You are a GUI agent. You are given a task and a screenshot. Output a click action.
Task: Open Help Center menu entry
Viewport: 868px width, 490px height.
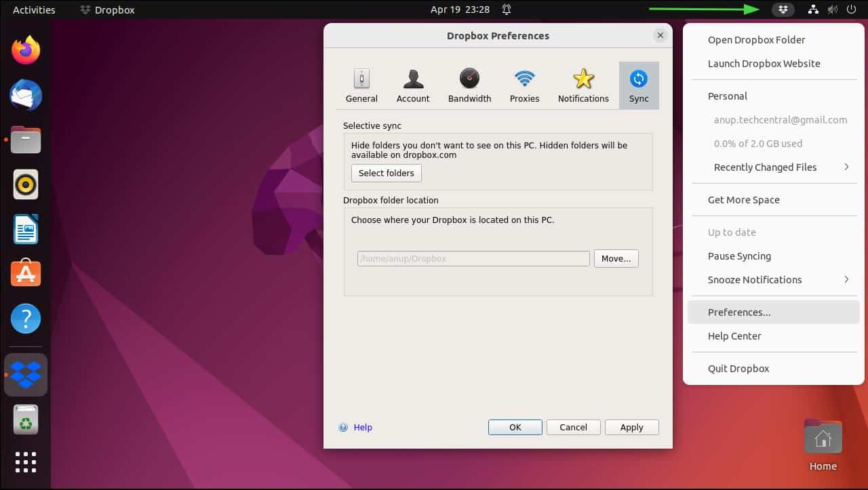tap(773, 336)
